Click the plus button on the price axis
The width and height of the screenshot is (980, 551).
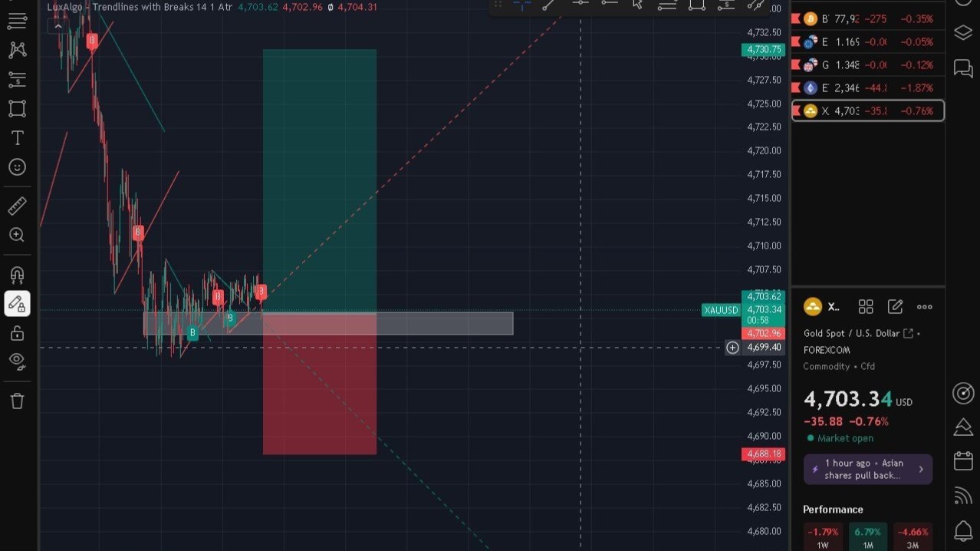732,348
